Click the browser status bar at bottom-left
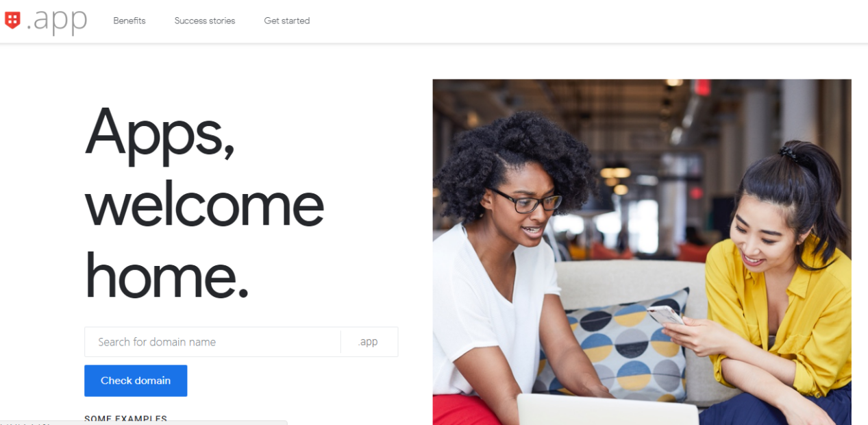The height and width of the screenshot is (425, 868). pos(143,422)
